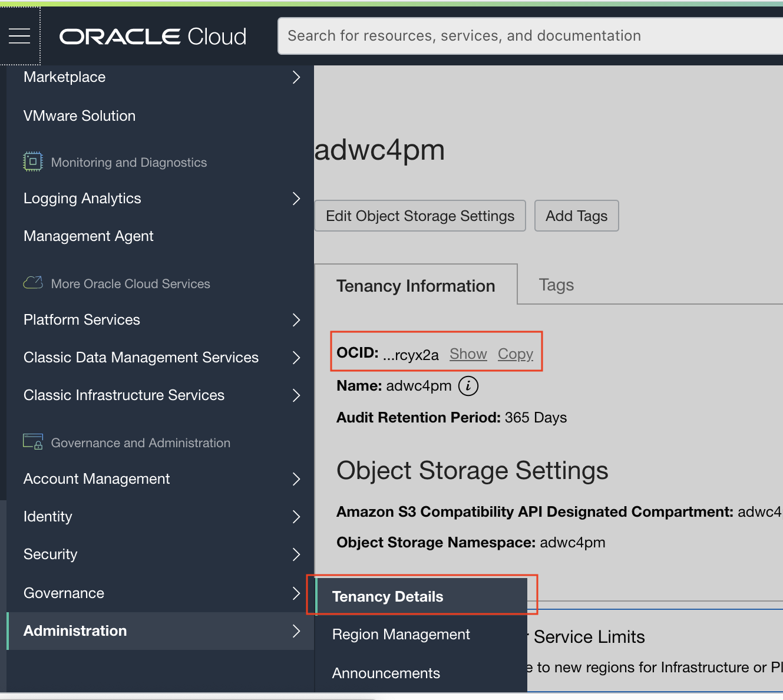Open the hamburger navigation menu

click(x=19, y=37)
